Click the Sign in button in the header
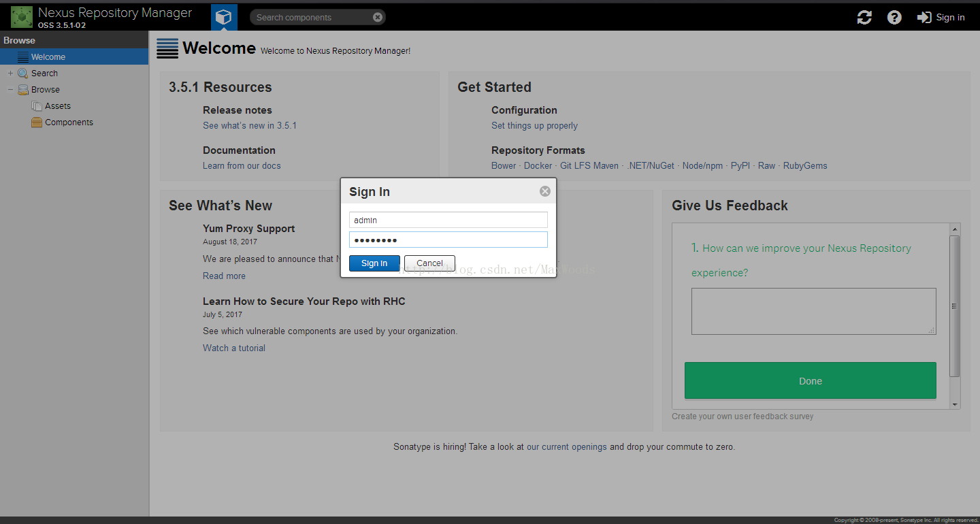 click(x=941, y=18)
